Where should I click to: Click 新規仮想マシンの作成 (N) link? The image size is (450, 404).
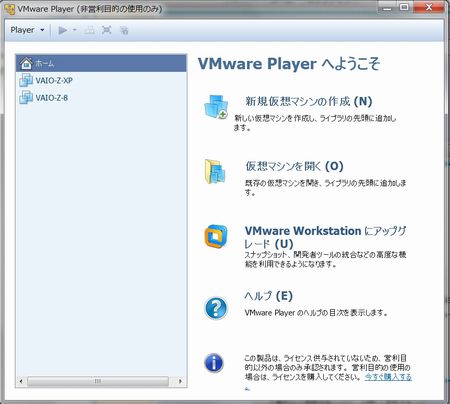pos(309,101)
